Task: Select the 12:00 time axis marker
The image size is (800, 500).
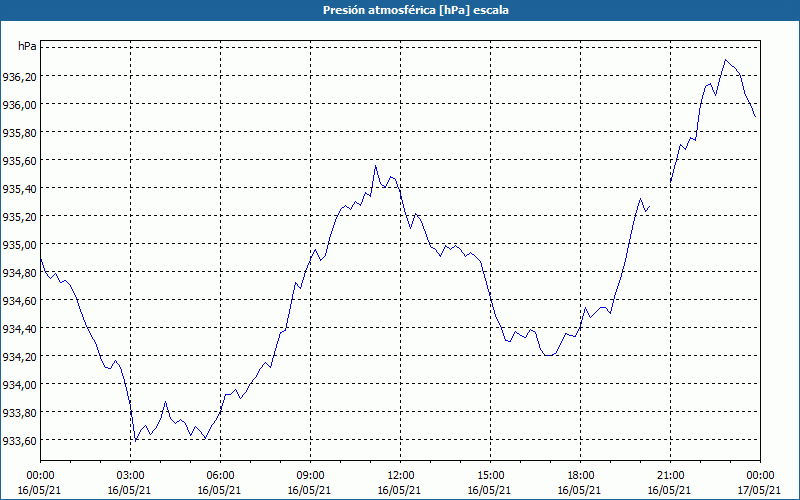Action: click(x=400, y=476)
